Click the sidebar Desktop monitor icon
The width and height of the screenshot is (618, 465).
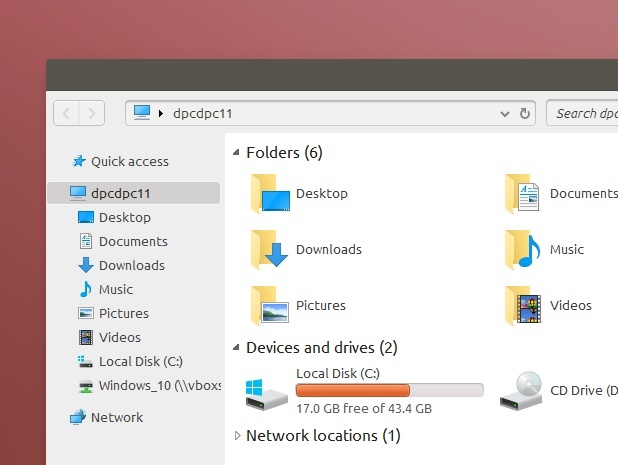[x=86, y=217]
